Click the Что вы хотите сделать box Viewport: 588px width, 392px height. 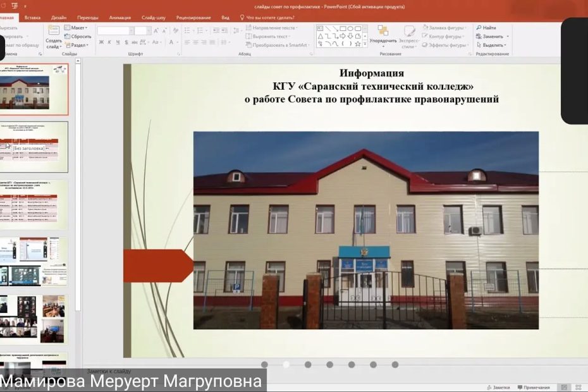tap(267, 18)
